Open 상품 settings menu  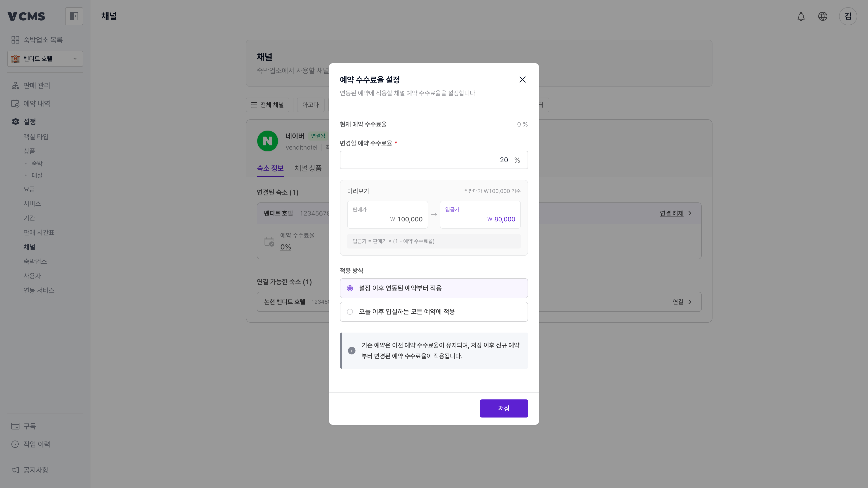point(29,151)
